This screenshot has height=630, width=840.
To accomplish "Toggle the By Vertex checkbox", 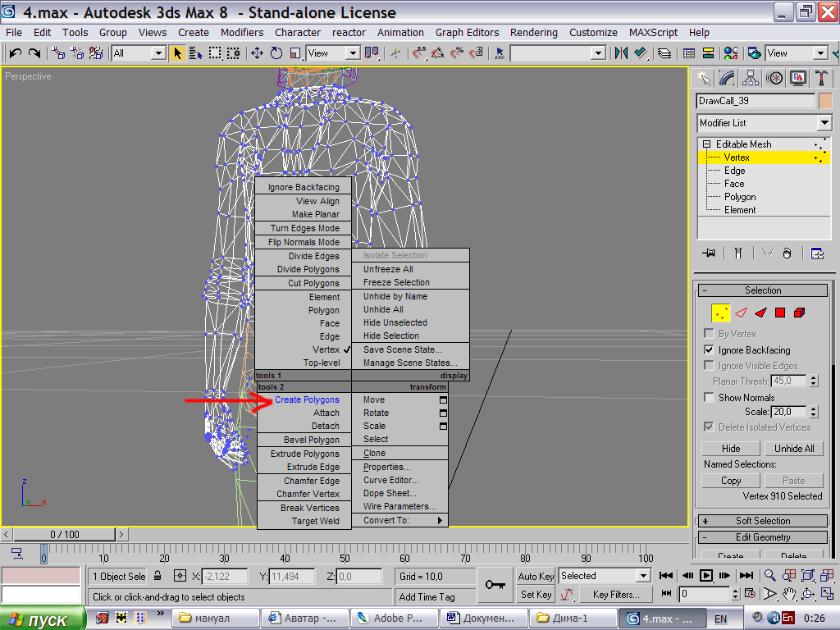I will 709,334.
